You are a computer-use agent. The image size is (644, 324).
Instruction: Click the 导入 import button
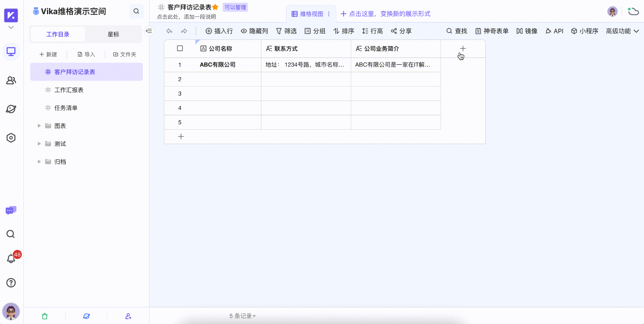click(x=86, y=54)
